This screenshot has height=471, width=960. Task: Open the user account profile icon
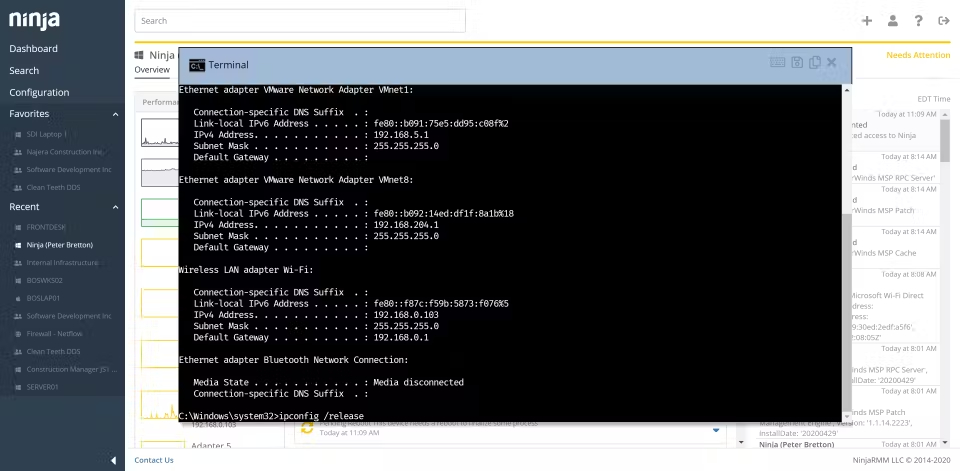(x=893, y=21)
